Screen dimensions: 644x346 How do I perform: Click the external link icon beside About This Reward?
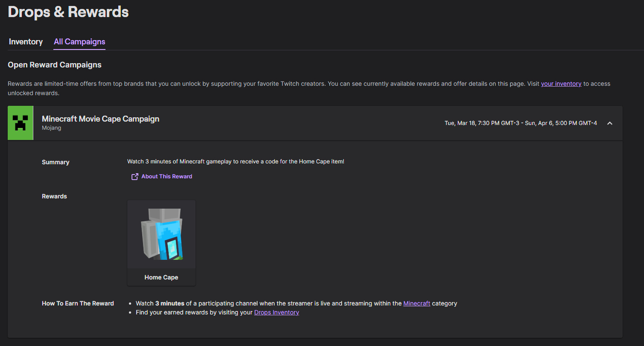tap(135, 177)
